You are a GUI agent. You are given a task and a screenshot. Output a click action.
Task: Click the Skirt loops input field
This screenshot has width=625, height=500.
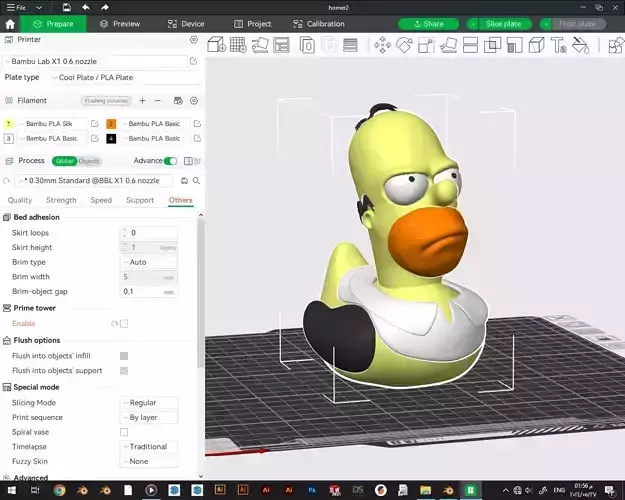(x=149, y=233)
